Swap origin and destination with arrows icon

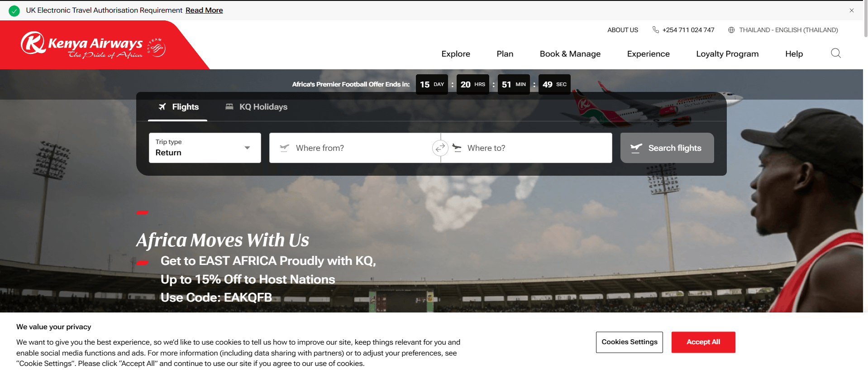pyautogui.click(x=440, y=148)
